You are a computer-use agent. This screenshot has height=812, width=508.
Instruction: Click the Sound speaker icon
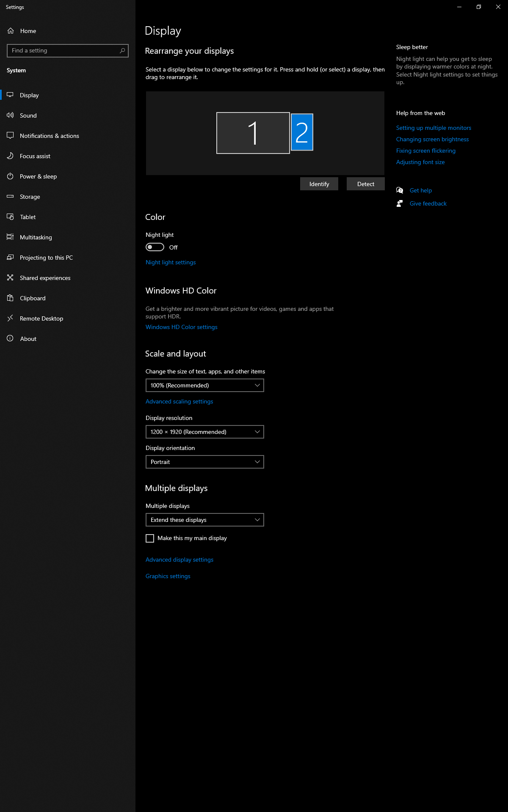pos(10,115)
